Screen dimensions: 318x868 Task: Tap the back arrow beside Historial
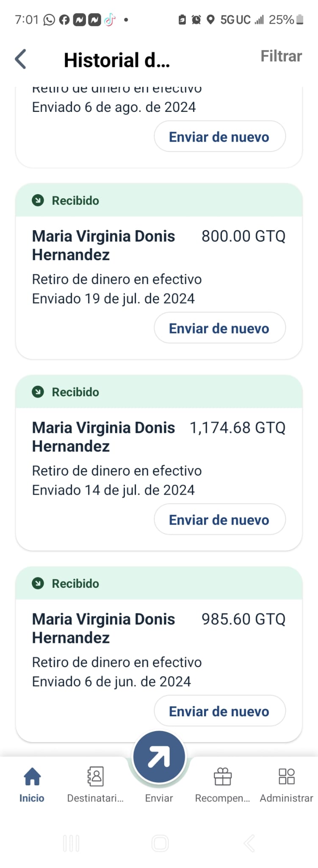pyautogui.click(x=20, y=59)
